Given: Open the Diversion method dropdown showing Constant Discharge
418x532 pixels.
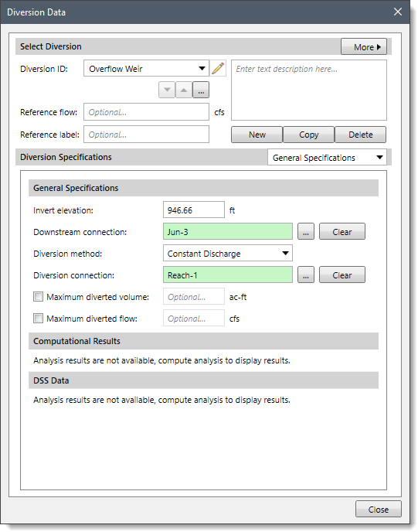Looking at the screenshot, I should tap(228, 254).
